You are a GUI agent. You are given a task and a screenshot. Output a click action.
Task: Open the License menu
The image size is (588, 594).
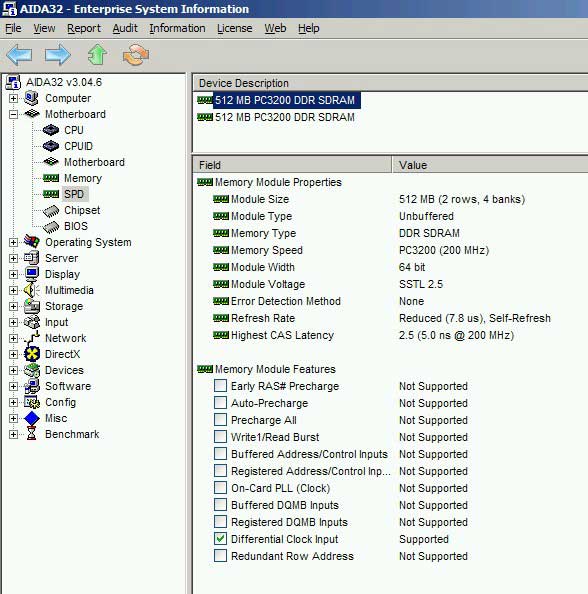click(235, 28)
